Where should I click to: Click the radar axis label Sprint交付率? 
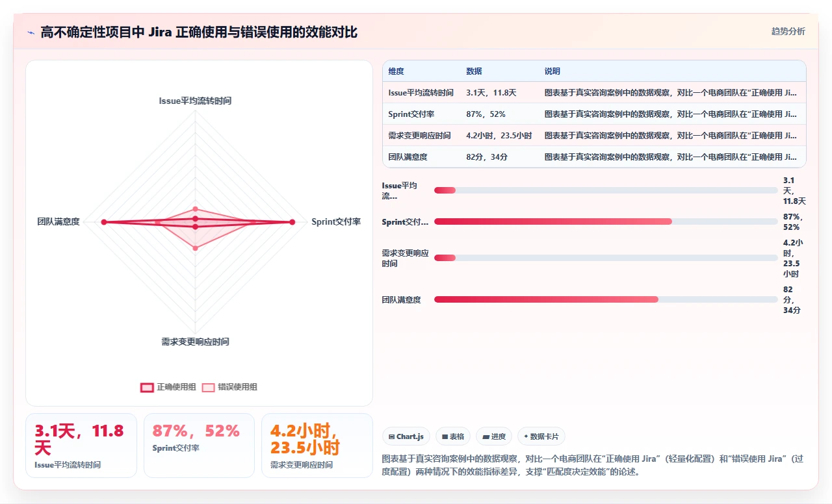[336, 221]
